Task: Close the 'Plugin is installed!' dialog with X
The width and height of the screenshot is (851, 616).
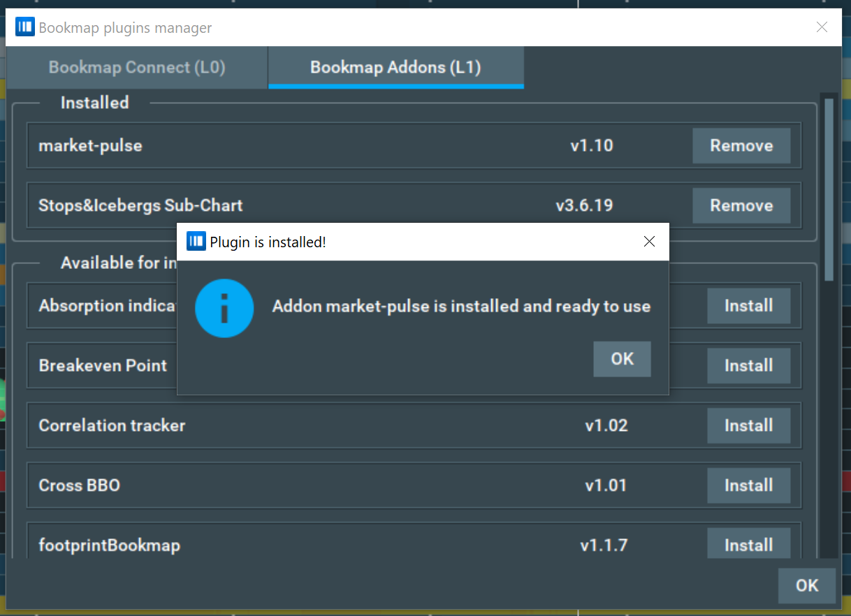Action: click(649, 242)
